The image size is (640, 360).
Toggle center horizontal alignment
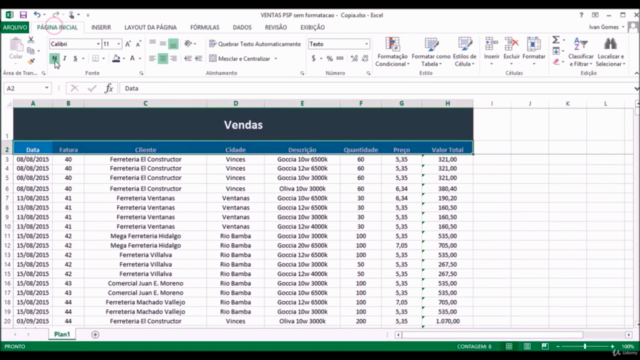pyautogui.click(x=163, y=58)
